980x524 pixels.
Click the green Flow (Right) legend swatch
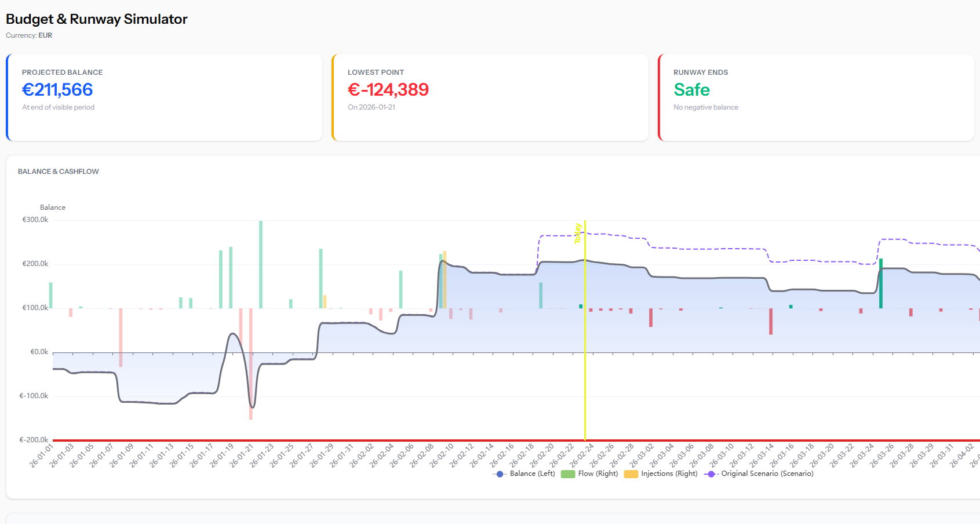[x=568, y=474]
